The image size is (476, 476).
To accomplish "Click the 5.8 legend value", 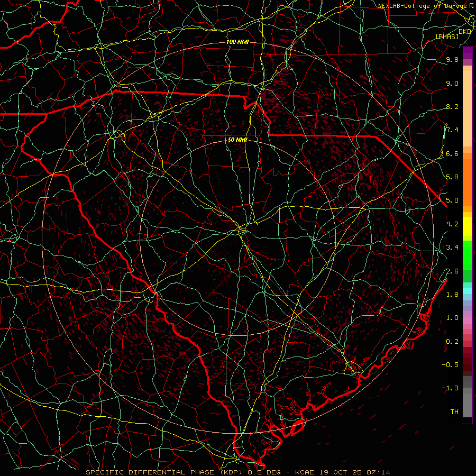I will pos(452,177).
